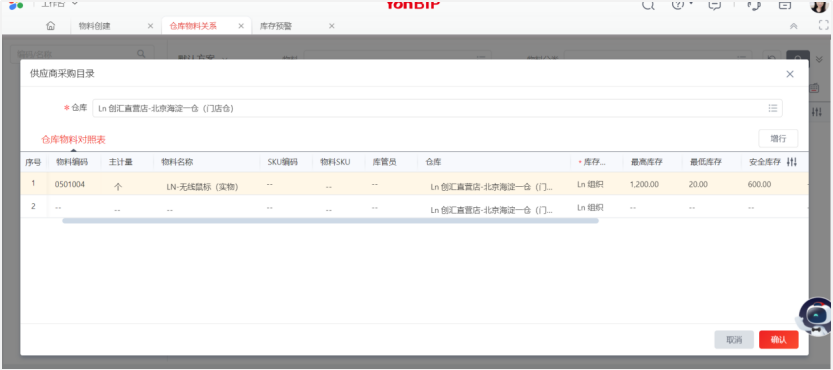Switch to the 物料创建 tab

pyautogui.click(x=95, y=26)
